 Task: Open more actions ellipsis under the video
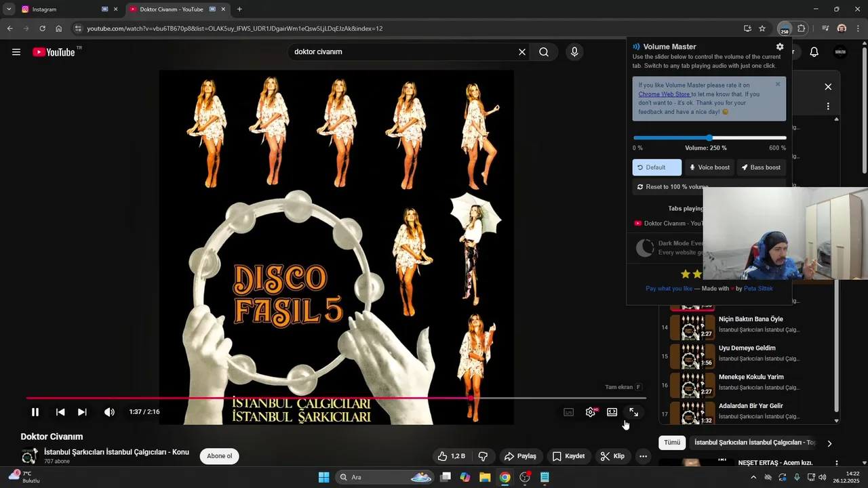[643, 456]
